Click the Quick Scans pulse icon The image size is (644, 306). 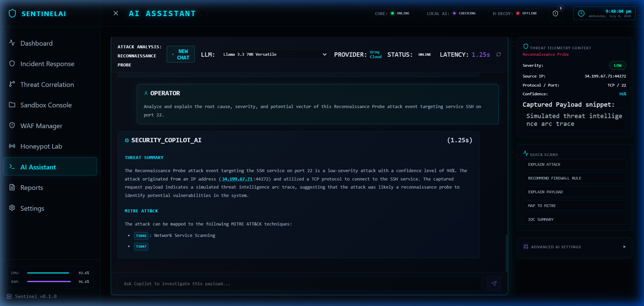(x=526, y=153)
